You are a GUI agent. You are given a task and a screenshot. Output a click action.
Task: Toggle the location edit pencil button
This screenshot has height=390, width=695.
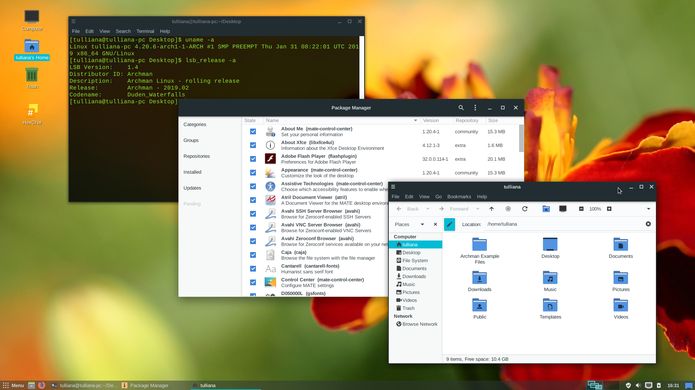coord(449,224)
